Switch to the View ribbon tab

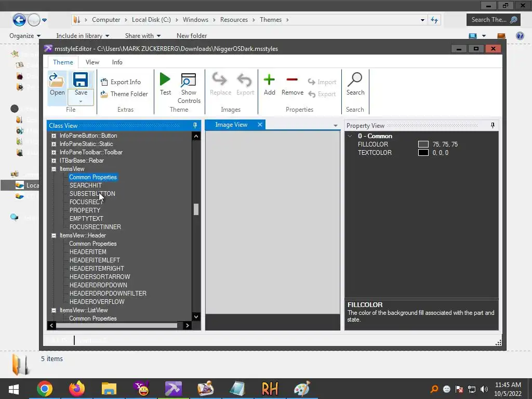coord(92,62)
